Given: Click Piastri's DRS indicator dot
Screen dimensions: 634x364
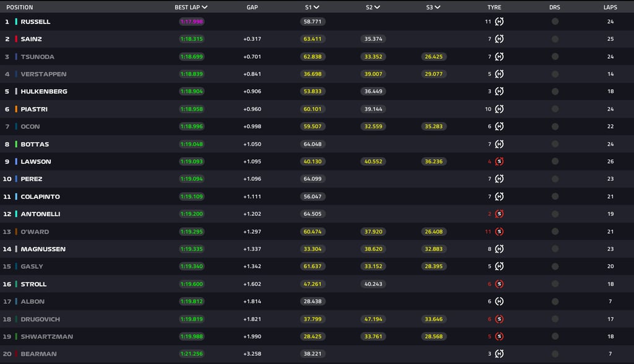Looking at the screenshot, I should click(555, 109).
